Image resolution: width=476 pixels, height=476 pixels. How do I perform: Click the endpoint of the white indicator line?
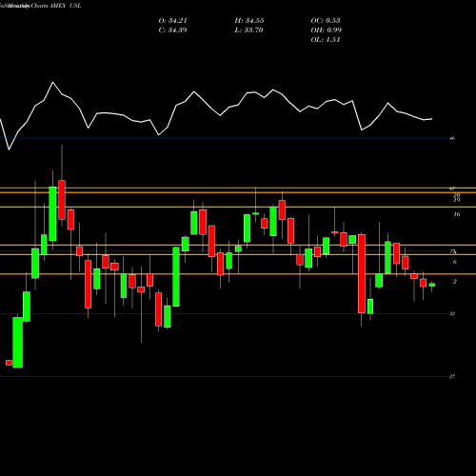432,119
